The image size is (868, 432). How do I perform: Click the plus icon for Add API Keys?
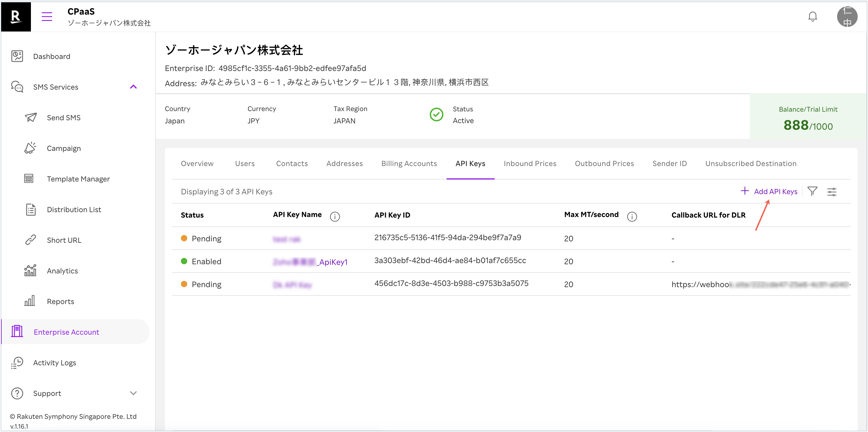745,191
